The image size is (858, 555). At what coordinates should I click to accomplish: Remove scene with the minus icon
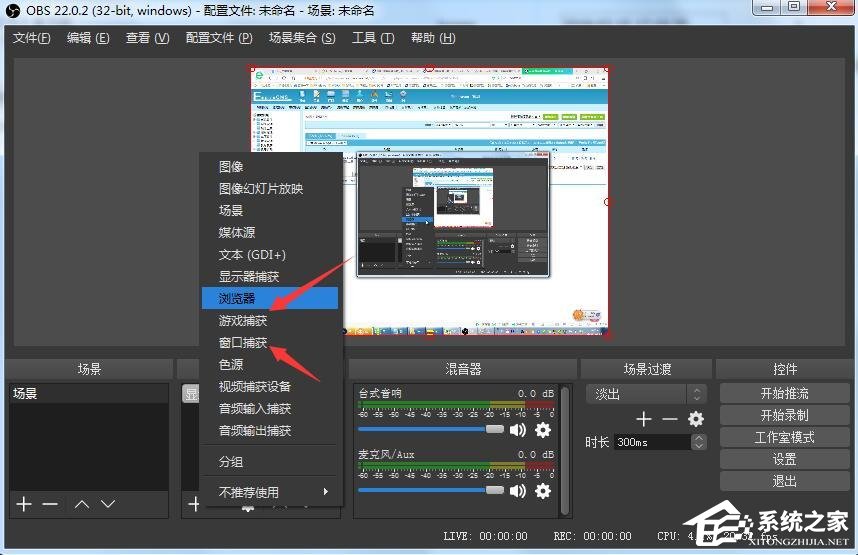click(50, 504)
